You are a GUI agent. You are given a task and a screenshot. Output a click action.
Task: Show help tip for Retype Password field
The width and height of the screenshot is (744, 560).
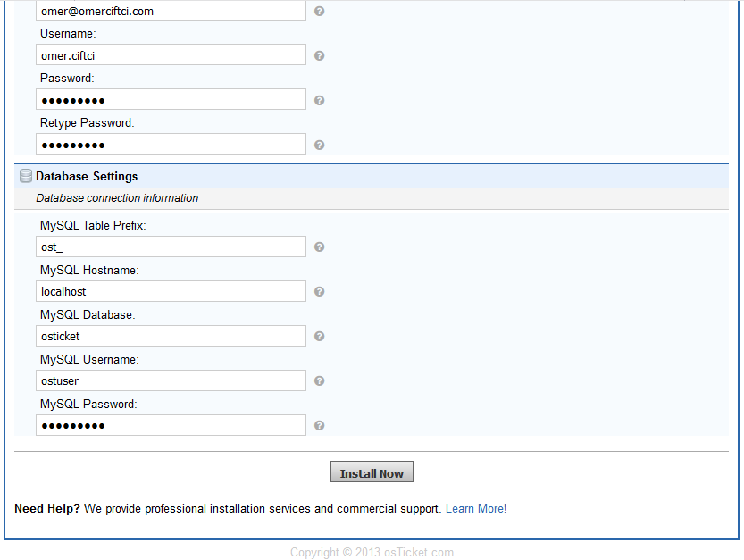[319, 145]
